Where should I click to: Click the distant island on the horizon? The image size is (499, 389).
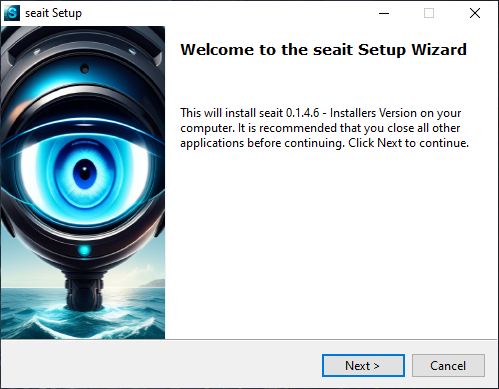153,284
